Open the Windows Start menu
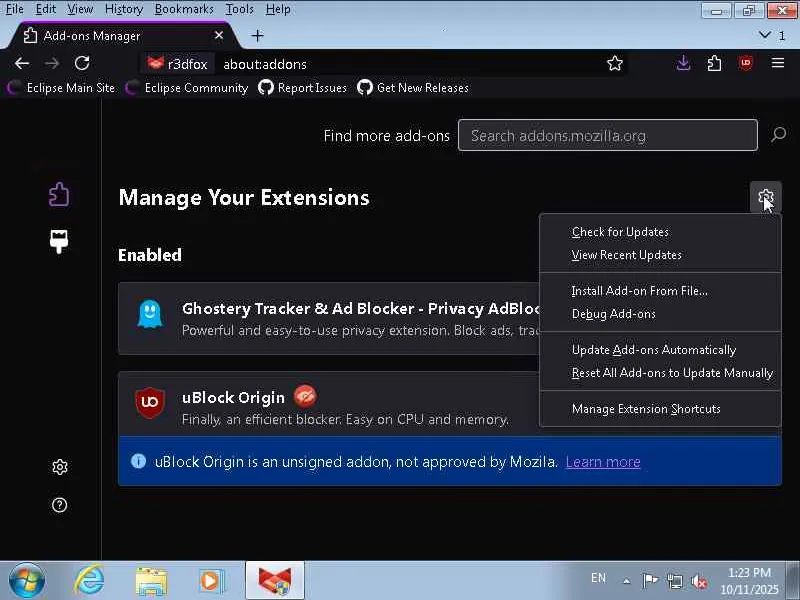 (27, 581)
